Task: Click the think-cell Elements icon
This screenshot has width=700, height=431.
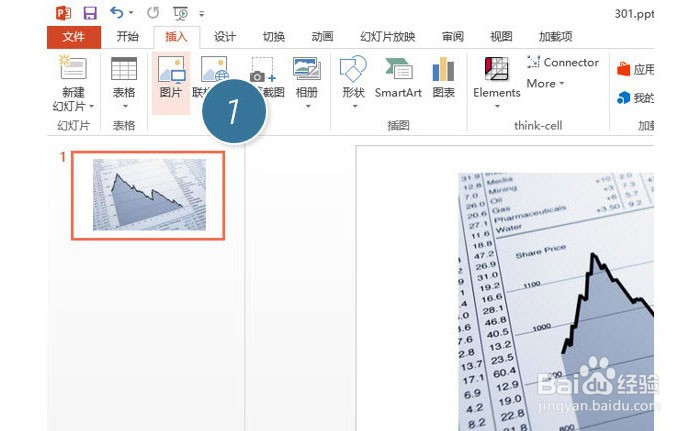Action: coord(496,69)
